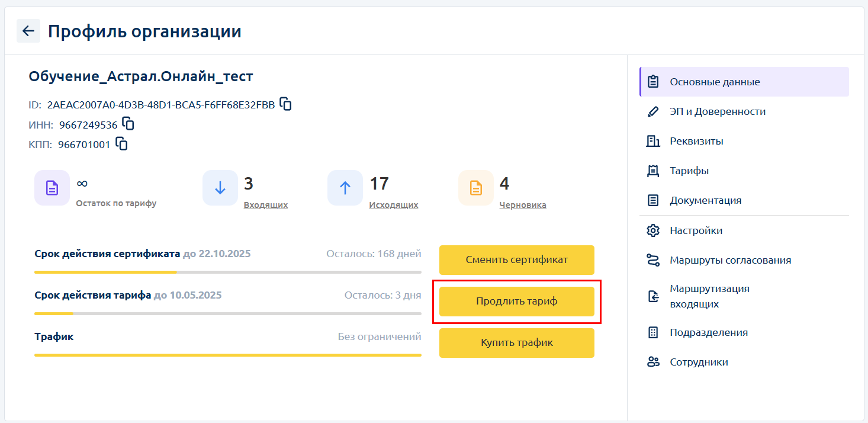Click the people icon beside Сотрудники
The width and height of the screenshot is (868, 423).
click(653, 362)
